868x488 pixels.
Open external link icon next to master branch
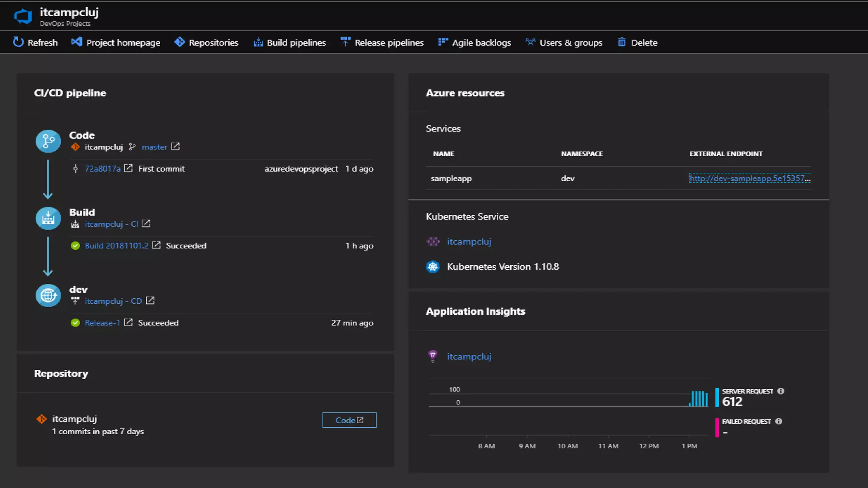click(175, 147)
